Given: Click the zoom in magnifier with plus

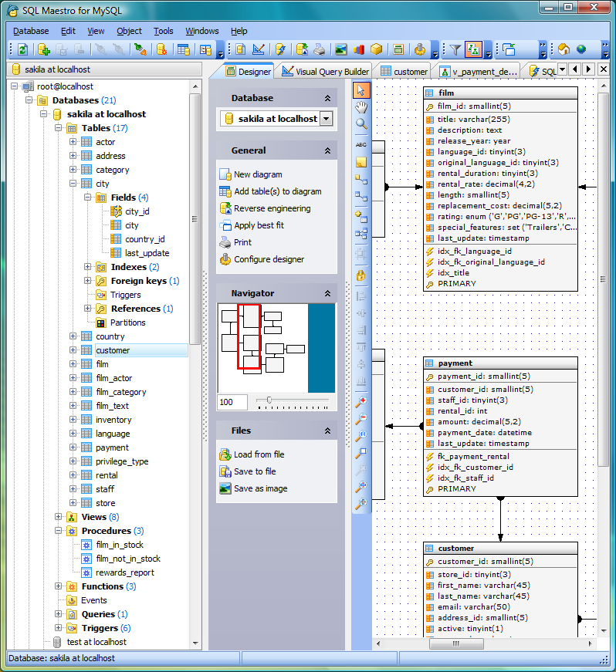Looking at the screenshot, I should pyautogui.click(x=360, y=402).
